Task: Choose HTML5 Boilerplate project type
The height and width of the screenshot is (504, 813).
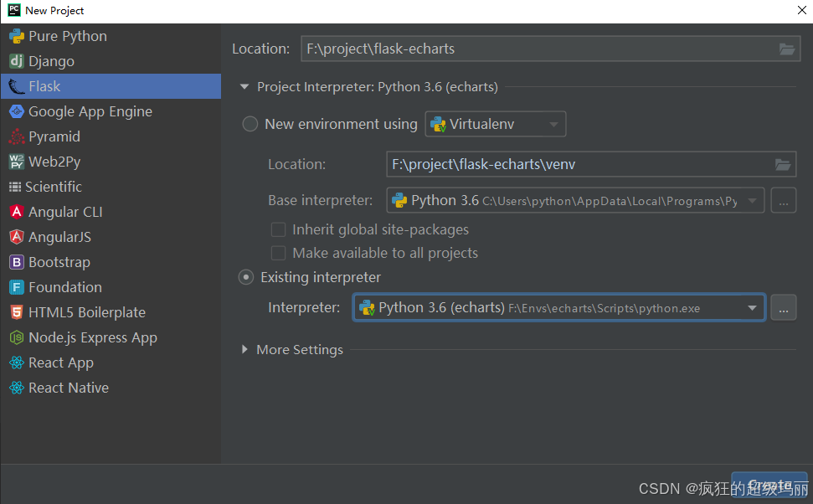Action: pos(111,312)
